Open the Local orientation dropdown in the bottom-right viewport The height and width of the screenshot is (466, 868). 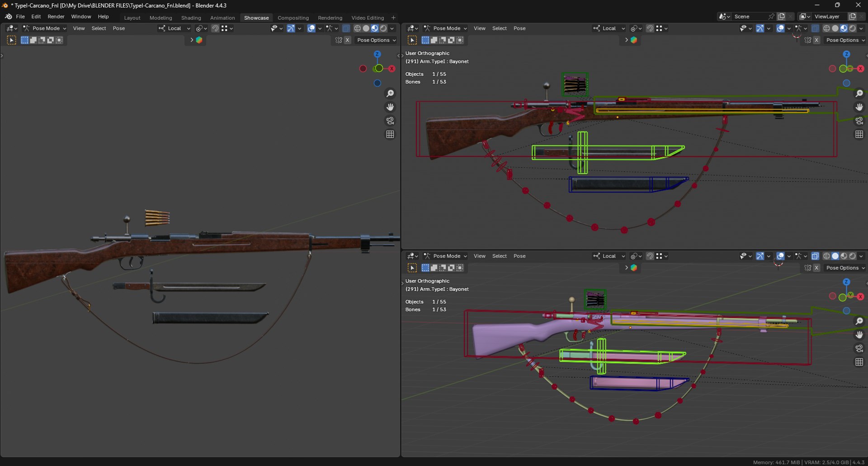(609, 256)
